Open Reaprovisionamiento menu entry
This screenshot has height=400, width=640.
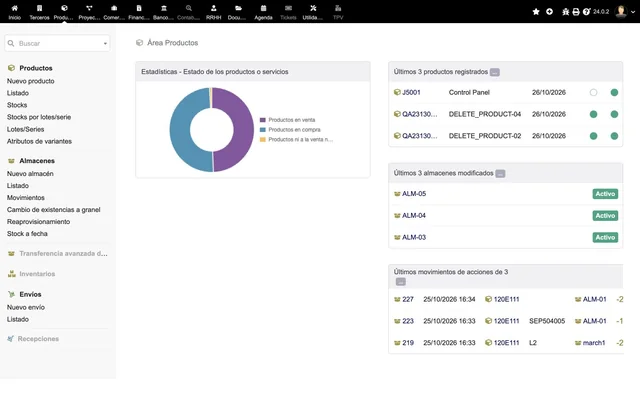click(38, 222)
